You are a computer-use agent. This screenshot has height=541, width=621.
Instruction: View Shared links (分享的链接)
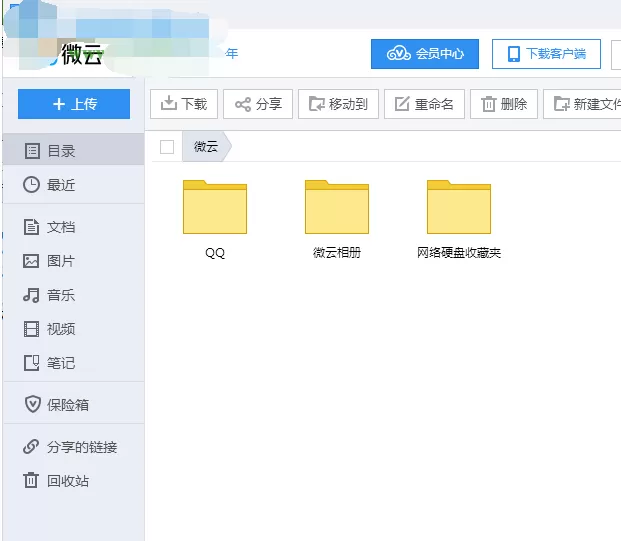tap(73, 447)
